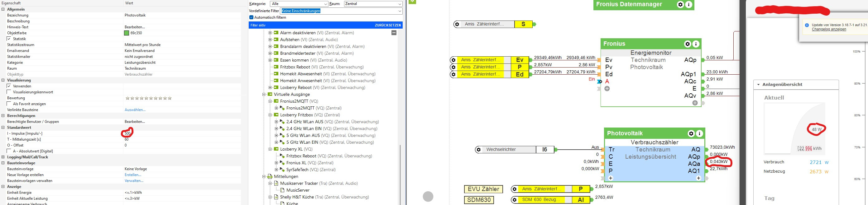Enable A - Absolutwert [Digital] checkbox

(9, 151)
